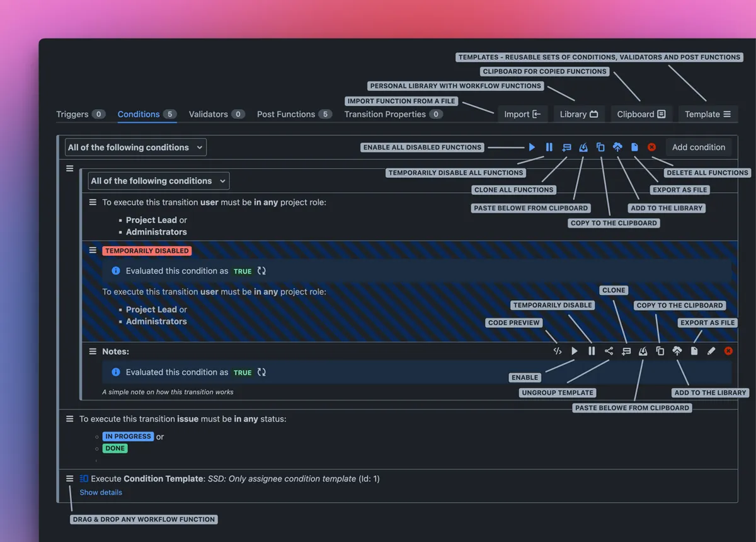Enable the Notes condition with the play icon

click(x=575, y=351)
